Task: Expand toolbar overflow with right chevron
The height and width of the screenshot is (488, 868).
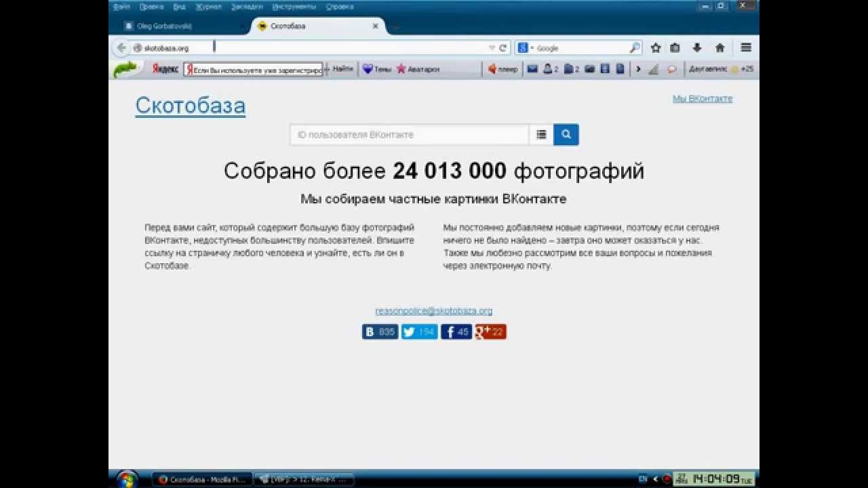Action: 638,69
